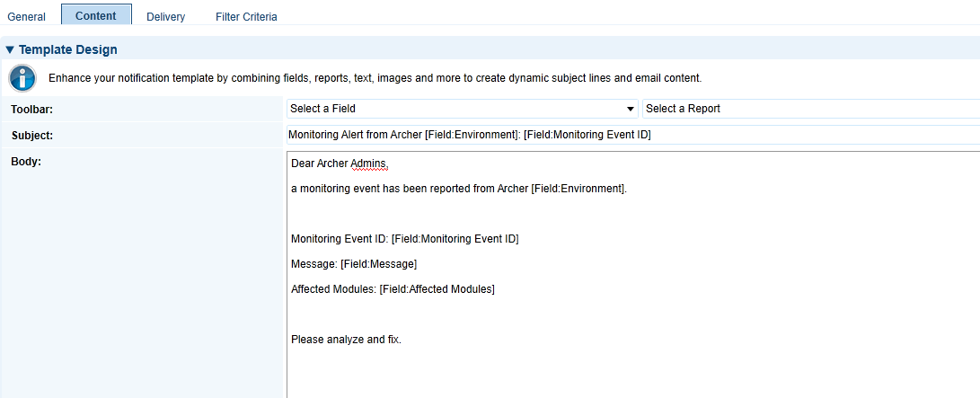Click the 'Enhance your notification template' description text

tap(375, 79)
